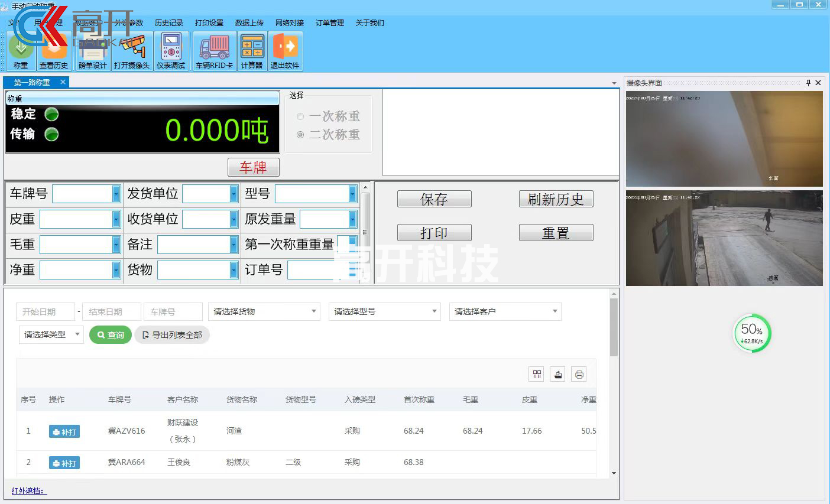The height and width of the screenshot is (504, 830).
Task: Click the upper camera feed thumbnail
Action: [x=724, y=139]
